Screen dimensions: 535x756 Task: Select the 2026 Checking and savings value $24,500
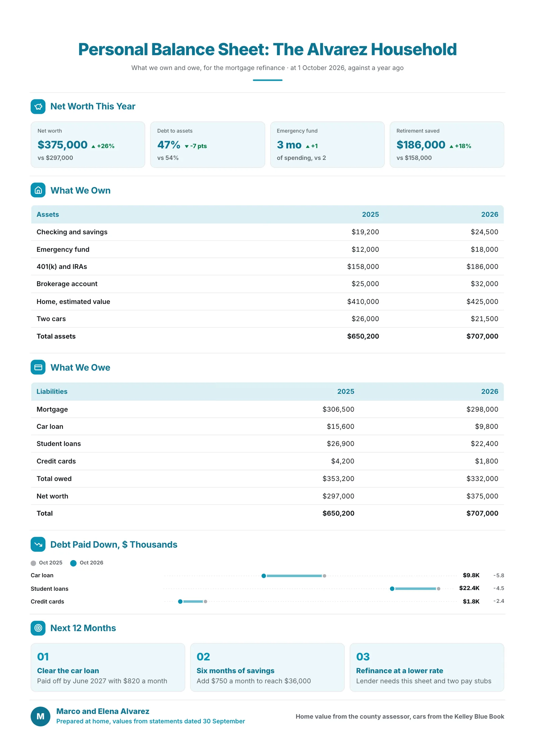pyautogui.click(x=484, y=232)
